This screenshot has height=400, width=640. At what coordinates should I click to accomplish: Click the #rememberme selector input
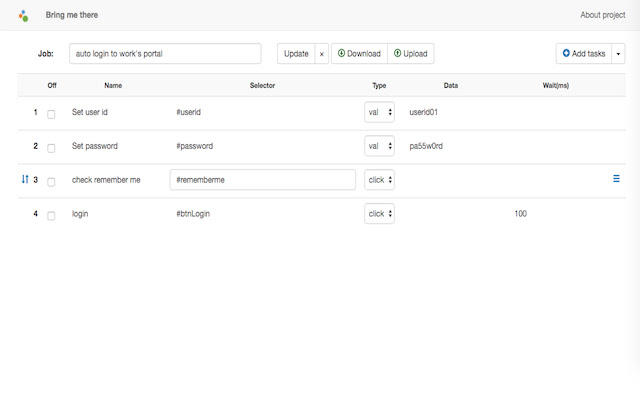tap(262, 180)
